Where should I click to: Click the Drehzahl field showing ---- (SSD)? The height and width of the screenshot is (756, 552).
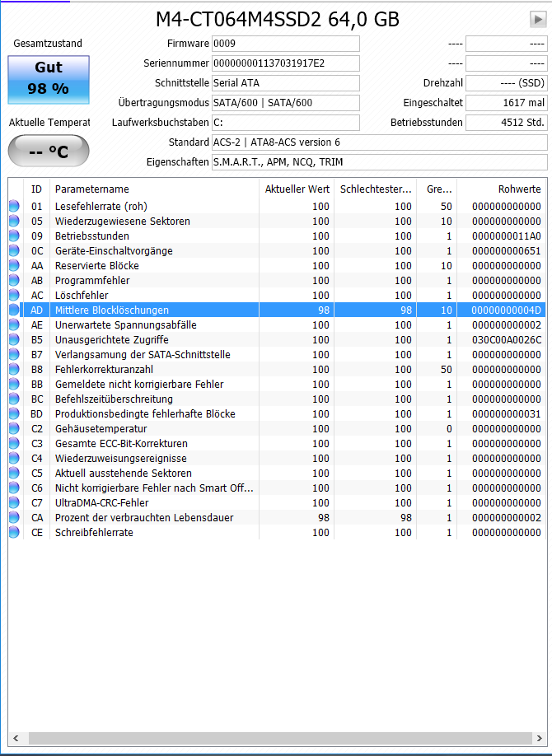tap(507, 83)
